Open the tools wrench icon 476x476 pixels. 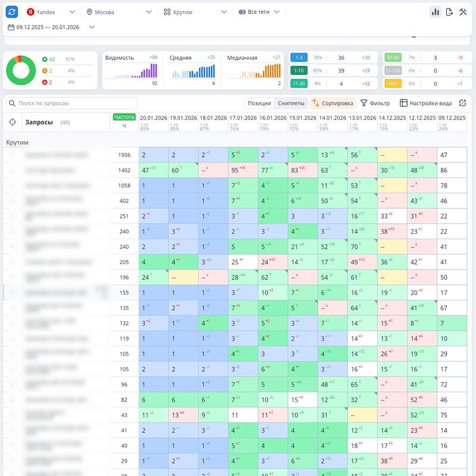coord(463,12)
